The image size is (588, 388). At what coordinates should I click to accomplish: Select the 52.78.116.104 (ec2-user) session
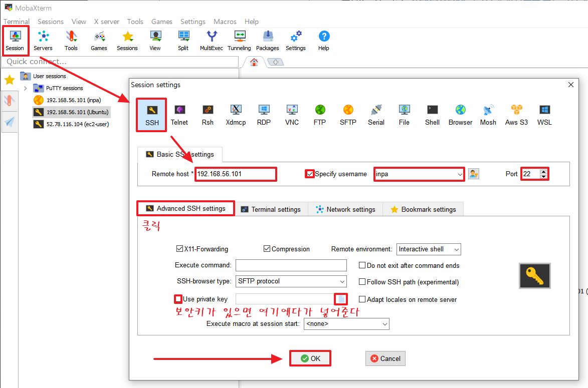(x=72, y=124)
